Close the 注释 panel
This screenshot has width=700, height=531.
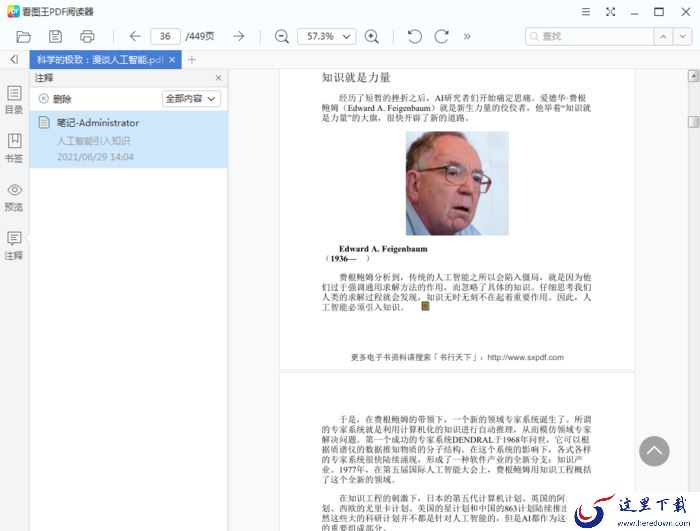[218, 78]
